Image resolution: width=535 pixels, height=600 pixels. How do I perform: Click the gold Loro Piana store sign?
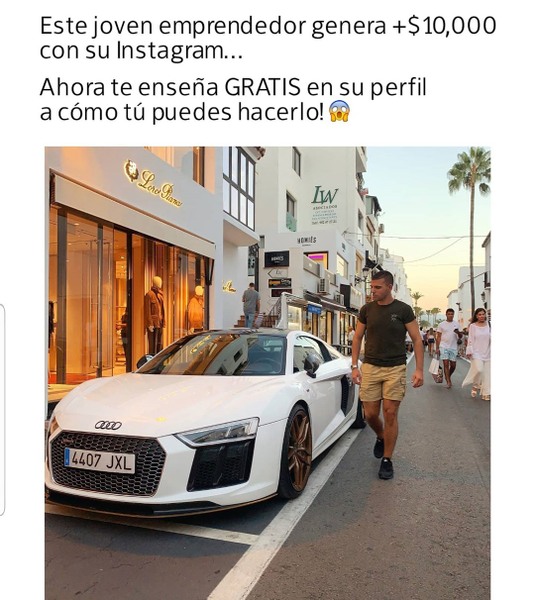[153, 183]
